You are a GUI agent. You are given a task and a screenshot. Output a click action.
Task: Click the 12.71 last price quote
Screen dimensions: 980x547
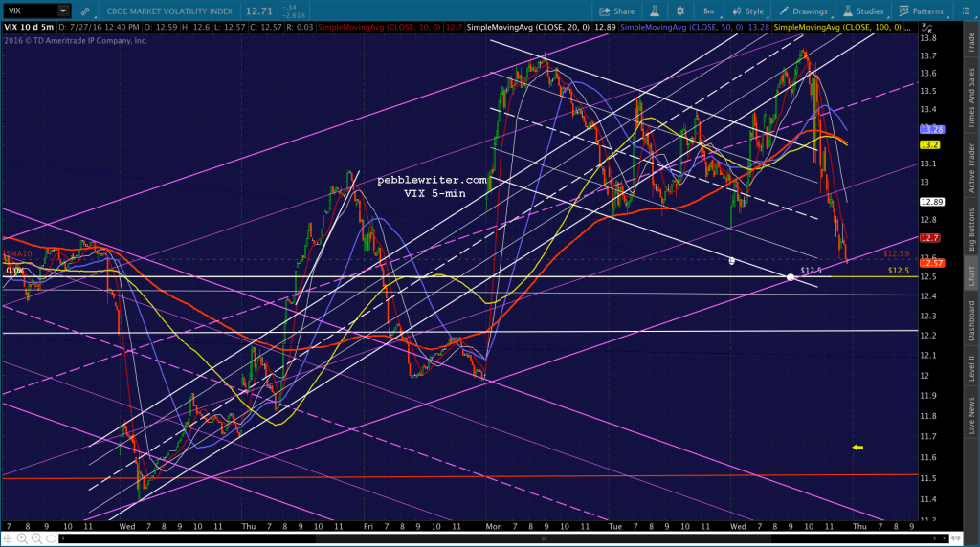click(258, 11)
